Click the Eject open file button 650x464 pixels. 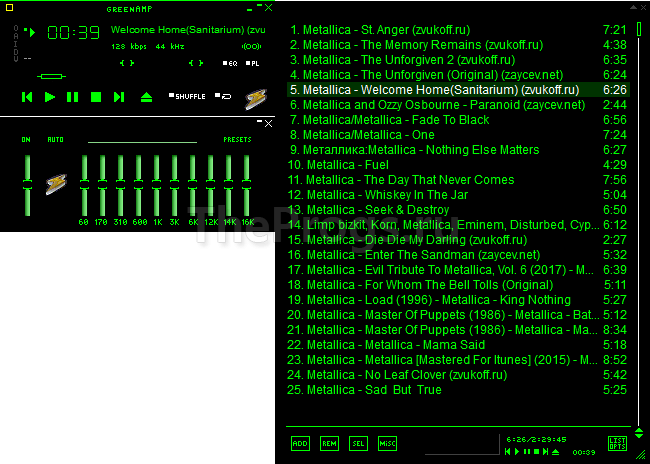coord(146,97)
